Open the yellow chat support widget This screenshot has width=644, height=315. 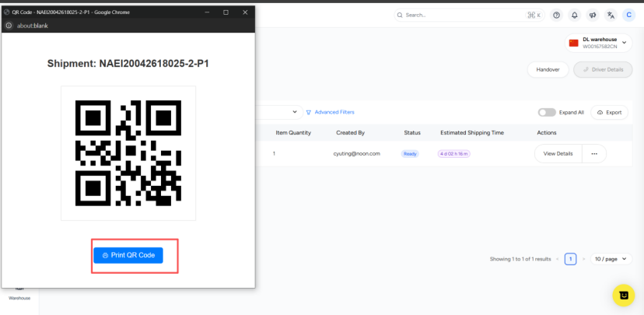(624, 296)
